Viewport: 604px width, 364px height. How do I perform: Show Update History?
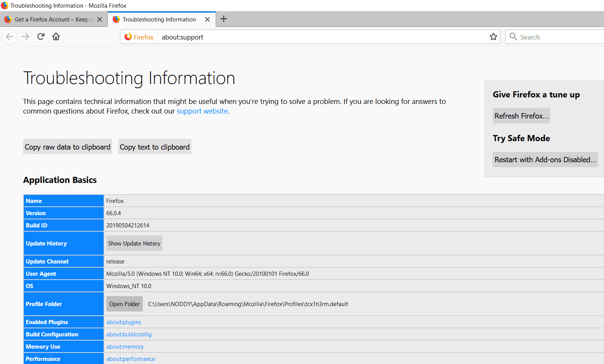(134, 244)
